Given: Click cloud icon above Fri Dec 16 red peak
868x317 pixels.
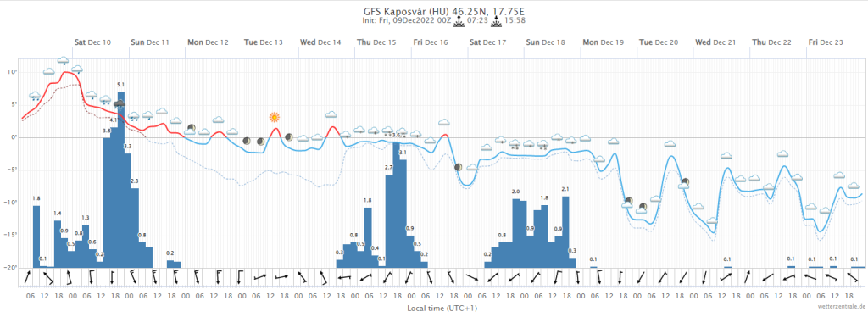Looking at the screenshot, I should (x=444, y=122).
